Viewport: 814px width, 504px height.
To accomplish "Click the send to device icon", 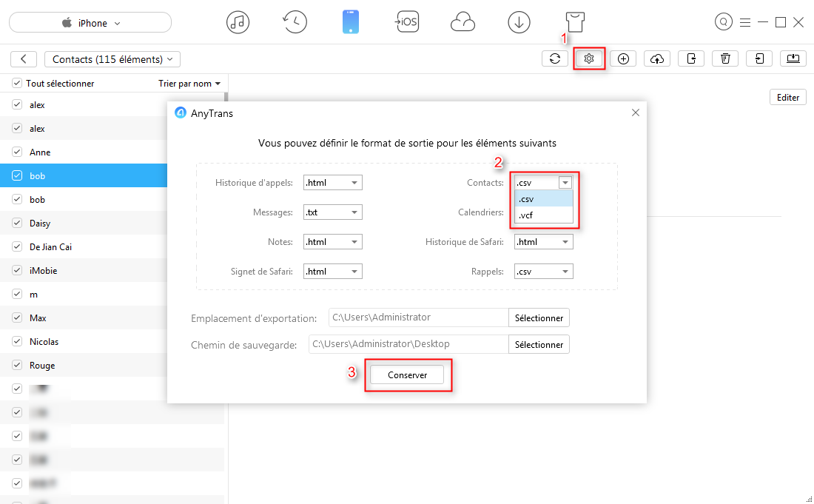I will point(691,58).
